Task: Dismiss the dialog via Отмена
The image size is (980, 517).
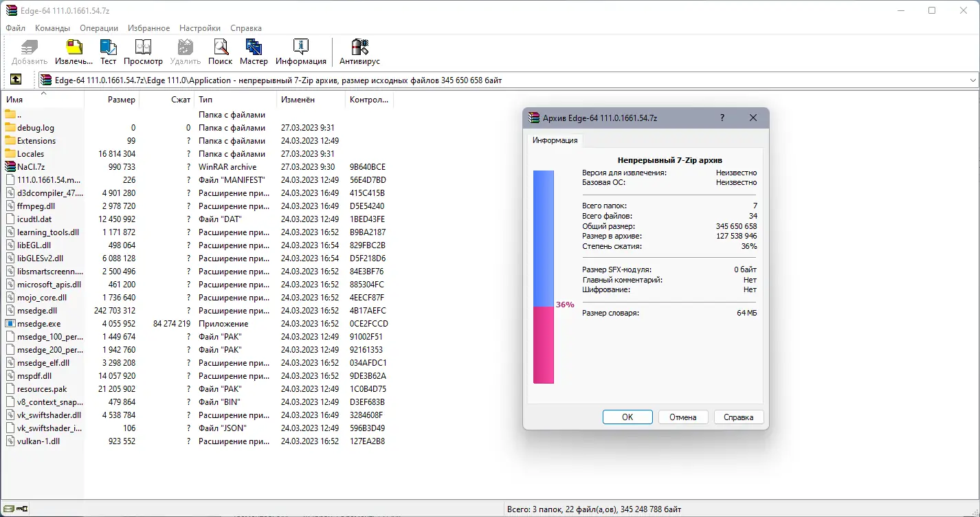Action: click(683, 417)
